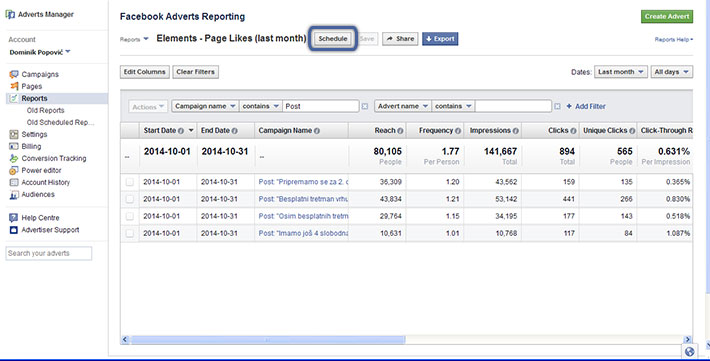710x361 pixels.
Task: Click the table's left scroll arrow
Action: coord(125,340)
